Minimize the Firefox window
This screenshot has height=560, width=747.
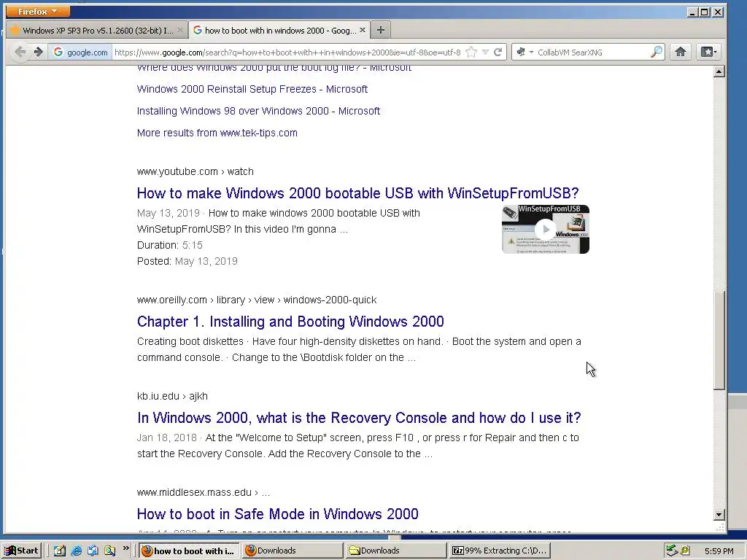point(692,12)
